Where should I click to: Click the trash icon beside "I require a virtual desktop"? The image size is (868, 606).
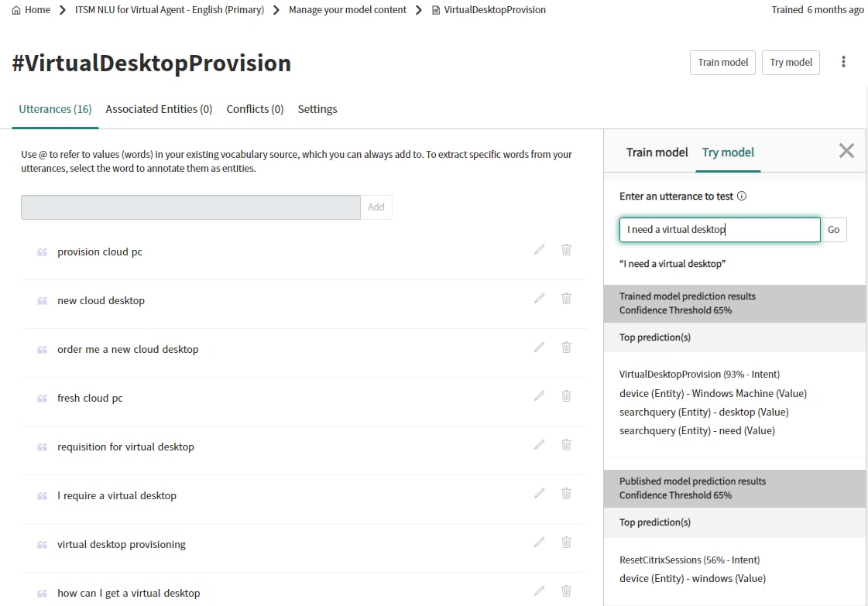tap(566, 493)
